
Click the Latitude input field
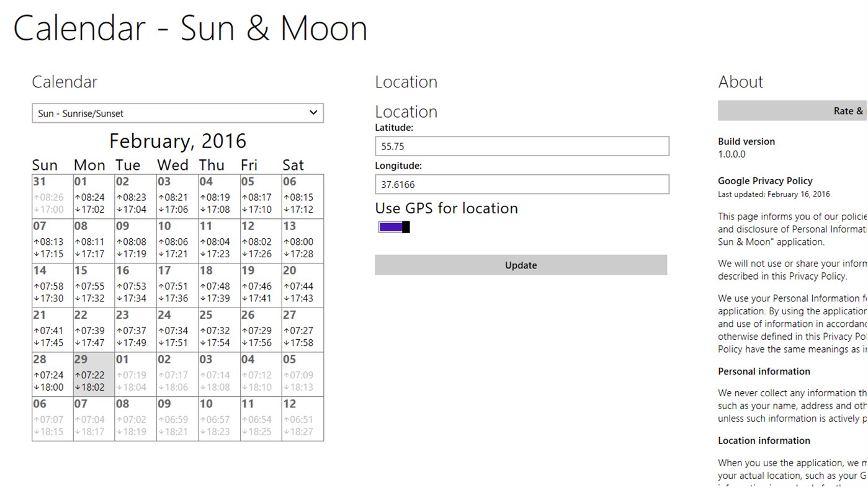click(521, 146)
